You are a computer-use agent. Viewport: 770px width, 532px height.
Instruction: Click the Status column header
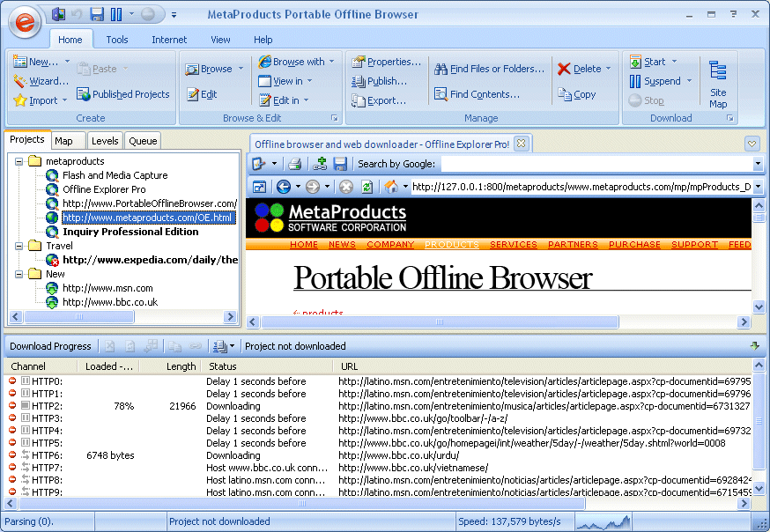268,366
